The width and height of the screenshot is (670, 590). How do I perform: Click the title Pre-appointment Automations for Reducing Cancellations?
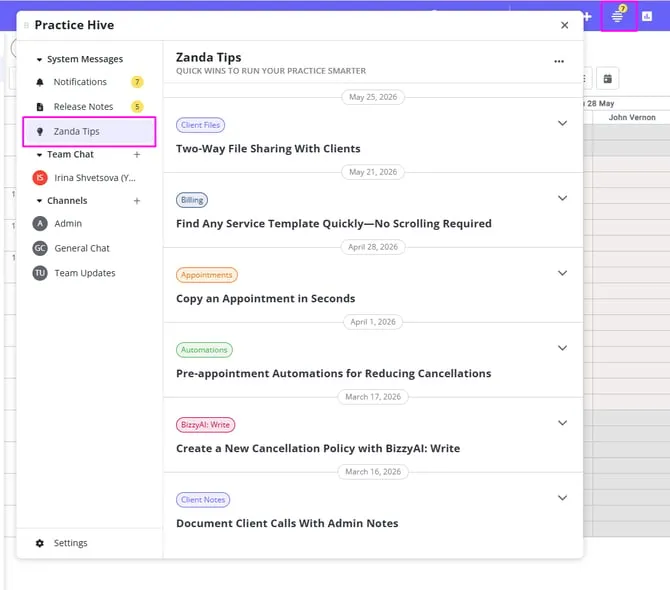[x=334, y=374]
